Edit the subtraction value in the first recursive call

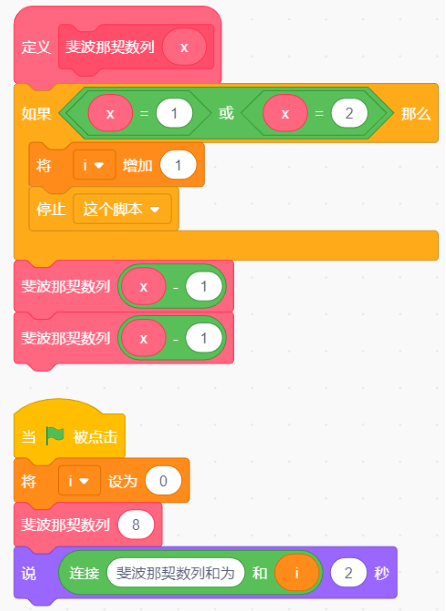[x=203, y=286]
